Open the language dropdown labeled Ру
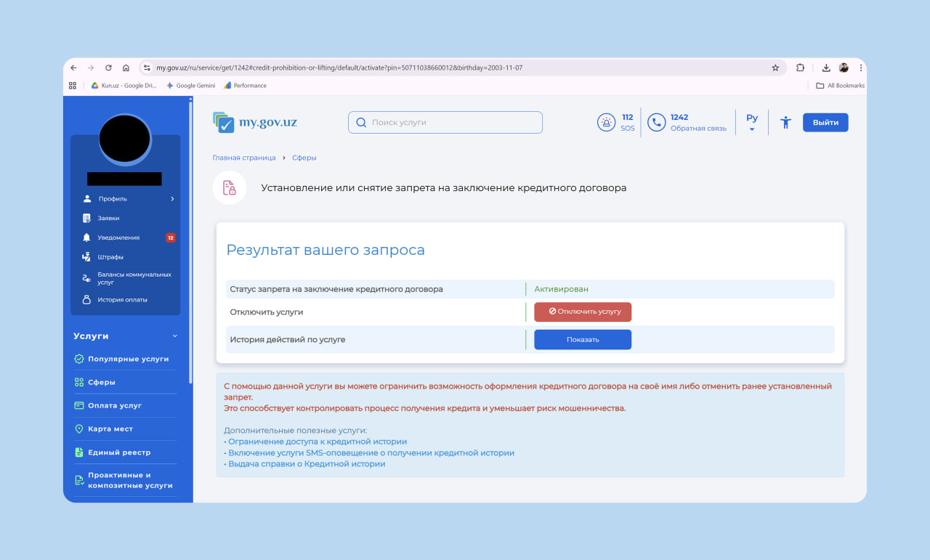The image size is (930, 560). coord(752,122)
